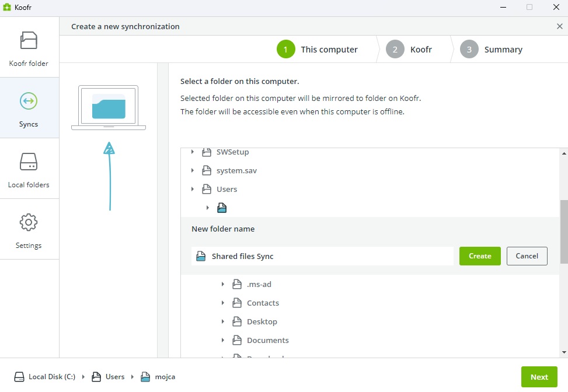Image resolution: width=568 pixels, height=392 pixels.
Task: Open Users in the breadcrumb path
Action: (x=115, y=377)
